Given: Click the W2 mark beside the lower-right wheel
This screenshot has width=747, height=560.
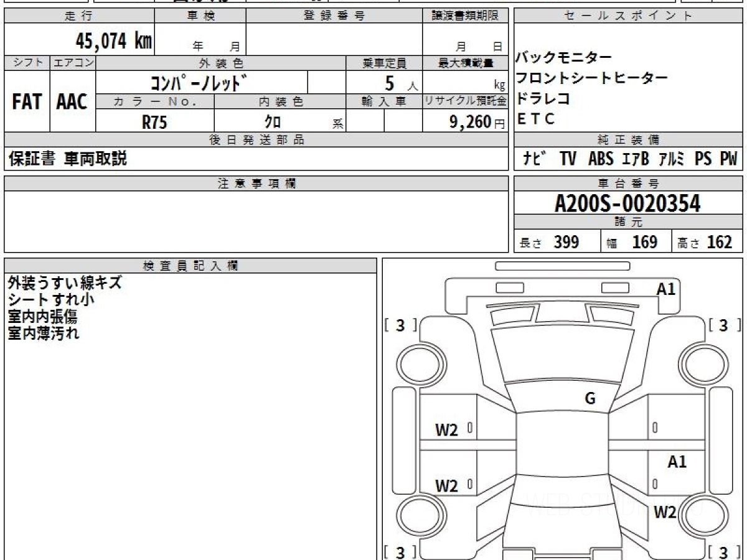Looking at the screenshot, I should 665,512.
